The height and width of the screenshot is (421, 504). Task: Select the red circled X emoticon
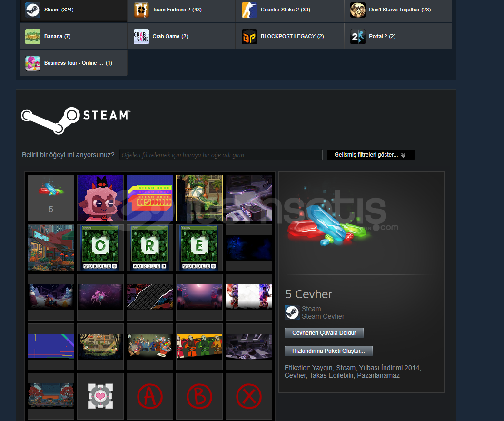point(249,396)
